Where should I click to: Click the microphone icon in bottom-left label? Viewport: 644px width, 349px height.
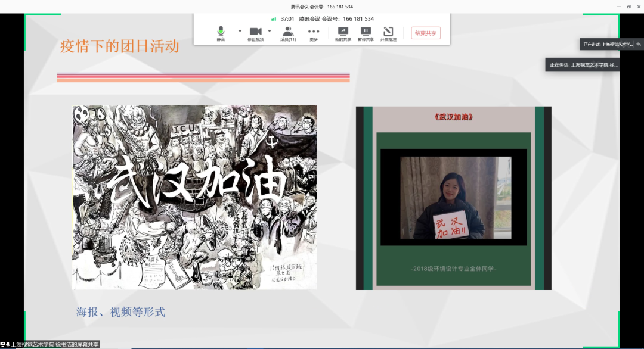pyautogui.click(x=8, y=344)
